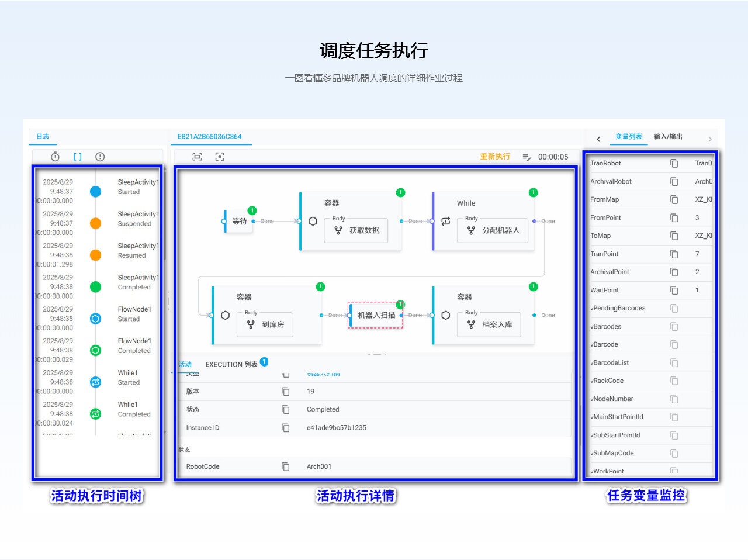Click the RobotCode value Arch001

coord(319,466)
